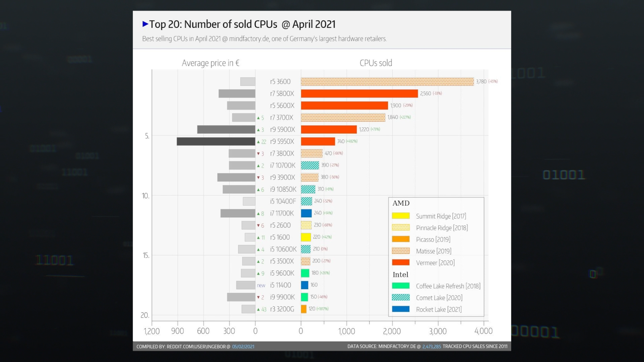Click the r7 3700X sales bar
The image size is (644, 362).
[x=343, y=117]
